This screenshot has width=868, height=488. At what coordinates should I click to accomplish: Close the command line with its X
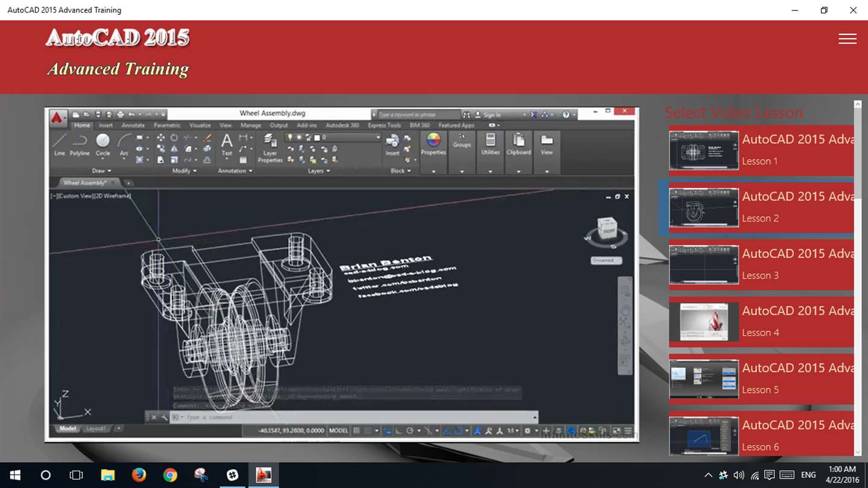click(x=154, y=417)
